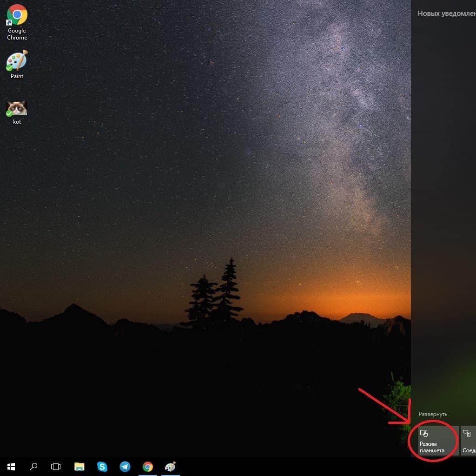The width and height of the screenshot is (476, 476).
Task: Launch File Explorer from the taskbar
Action: click(x=79, y=467)
